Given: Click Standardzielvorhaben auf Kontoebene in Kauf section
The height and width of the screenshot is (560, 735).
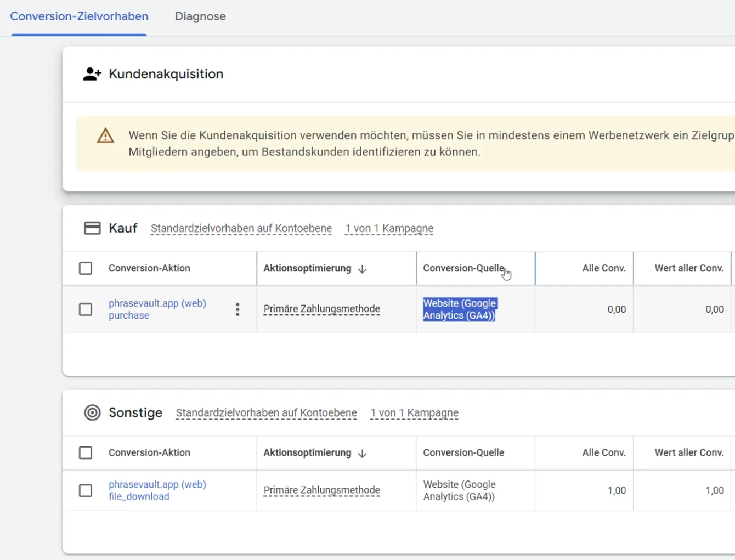Looking at the screenshot, I should (241, 228).
